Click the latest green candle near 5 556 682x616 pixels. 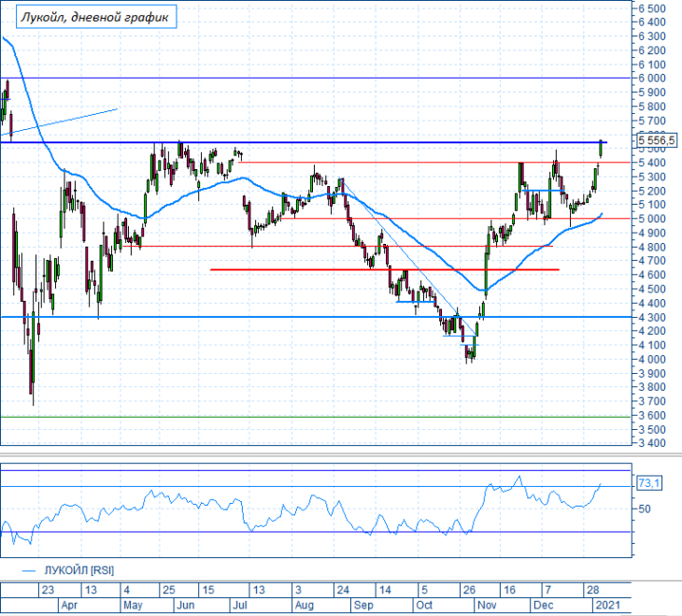[x=601, y=149]
